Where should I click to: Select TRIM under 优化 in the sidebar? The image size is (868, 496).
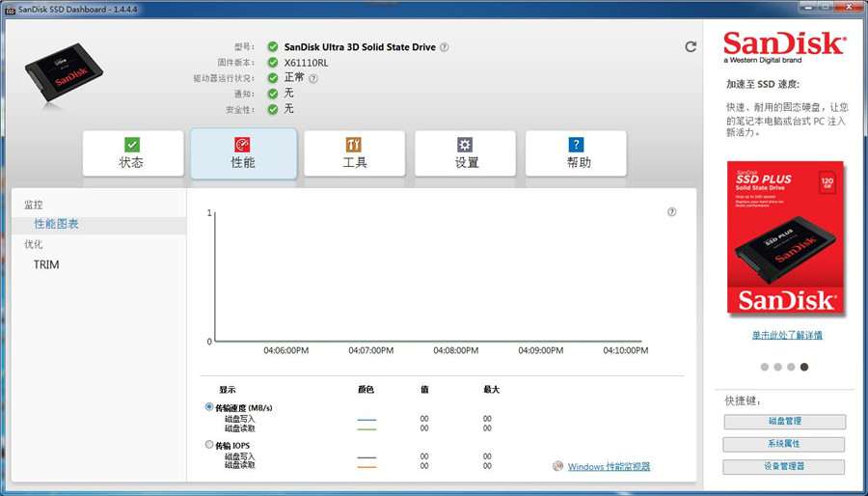click(46, 264)
